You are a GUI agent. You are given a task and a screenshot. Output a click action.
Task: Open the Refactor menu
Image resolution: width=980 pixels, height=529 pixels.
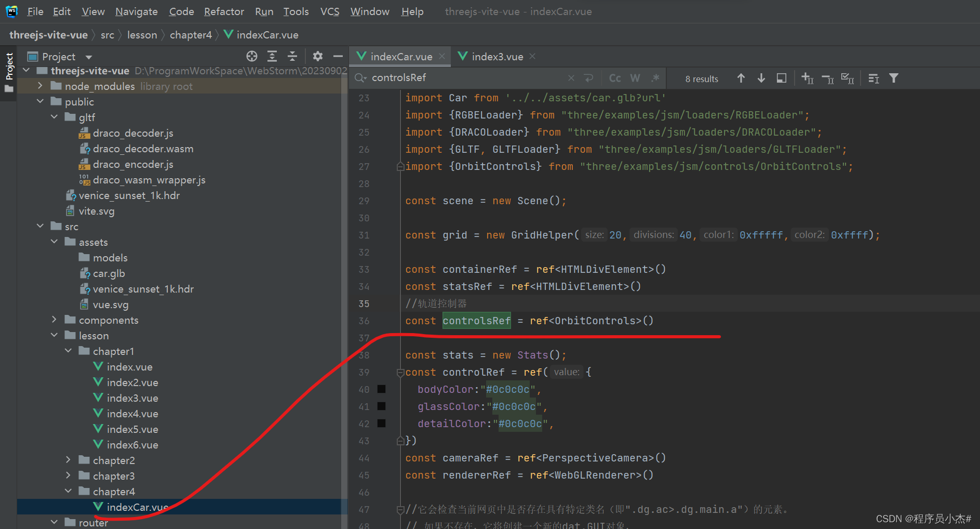(224, 11)
